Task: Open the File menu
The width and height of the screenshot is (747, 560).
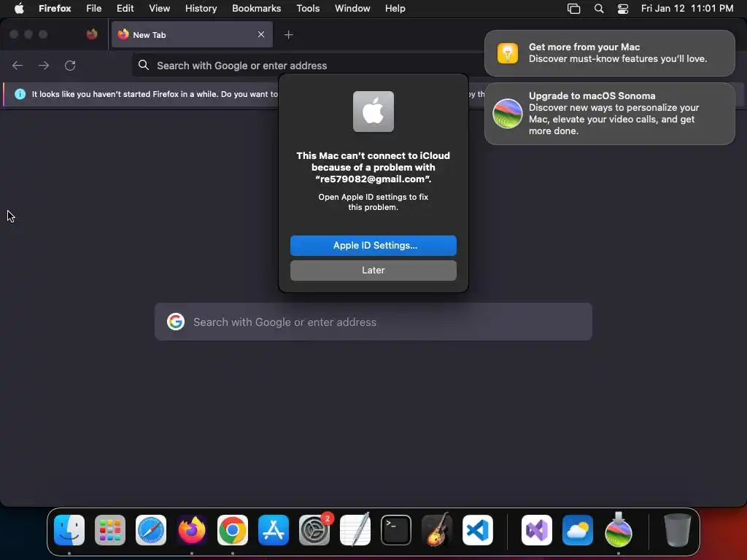Action: coord(94,8)
